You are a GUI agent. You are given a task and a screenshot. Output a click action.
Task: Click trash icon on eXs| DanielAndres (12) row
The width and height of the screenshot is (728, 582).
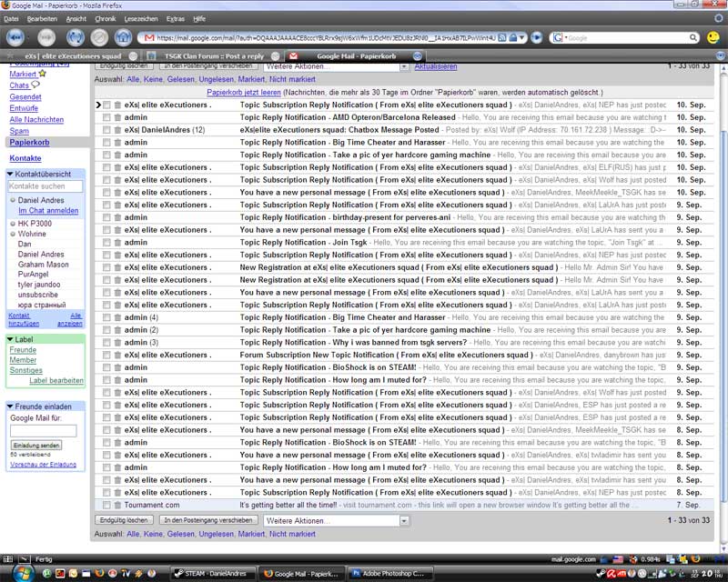click(x=117, y=130)
